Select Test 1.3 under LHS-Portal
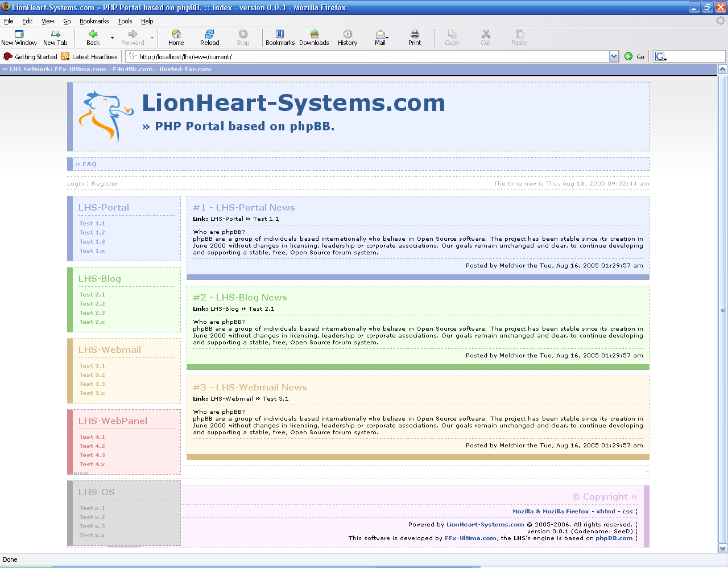The width and height of the screenshot is (728, 568). click(x=92, y=241)
